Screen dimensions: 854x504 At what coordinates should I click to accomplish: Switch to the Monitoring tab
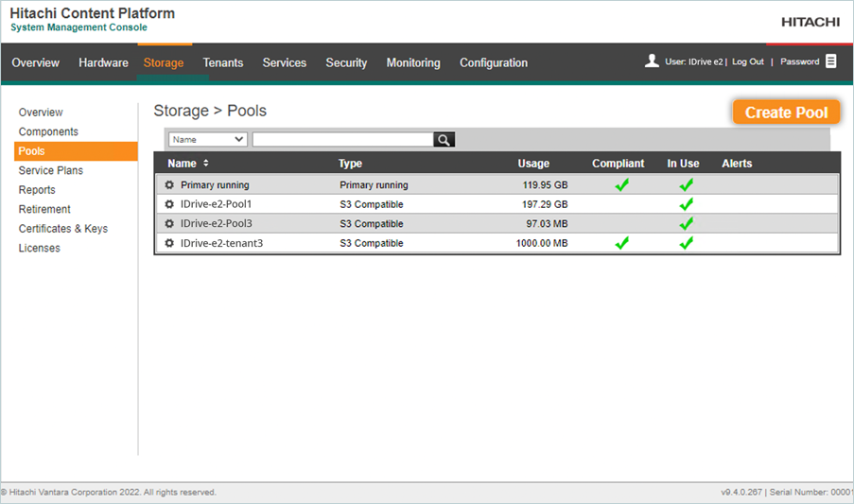click(412, 62)
